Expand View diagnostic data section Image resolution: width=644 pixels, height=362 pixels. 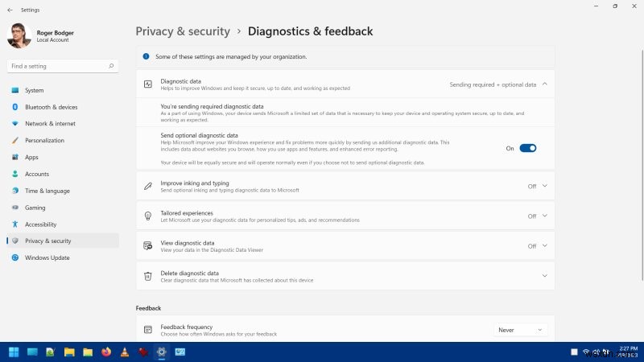click(545, 246)
